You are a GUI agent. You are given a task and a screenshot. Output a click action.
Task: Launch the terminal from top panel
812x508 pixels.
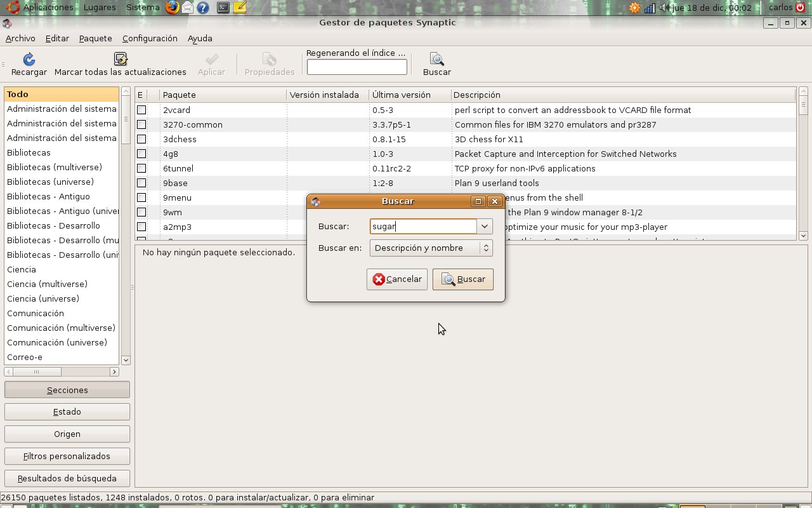223,8
